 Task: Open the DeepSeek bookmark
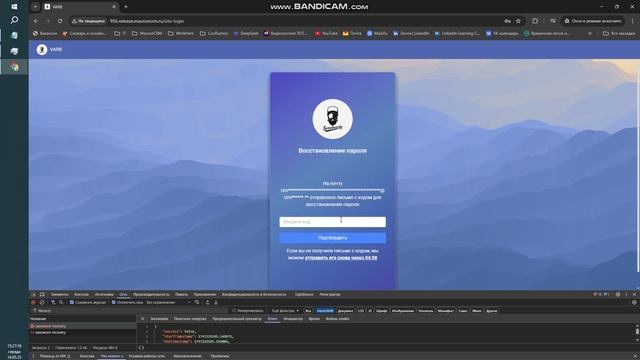pos(246,33)
